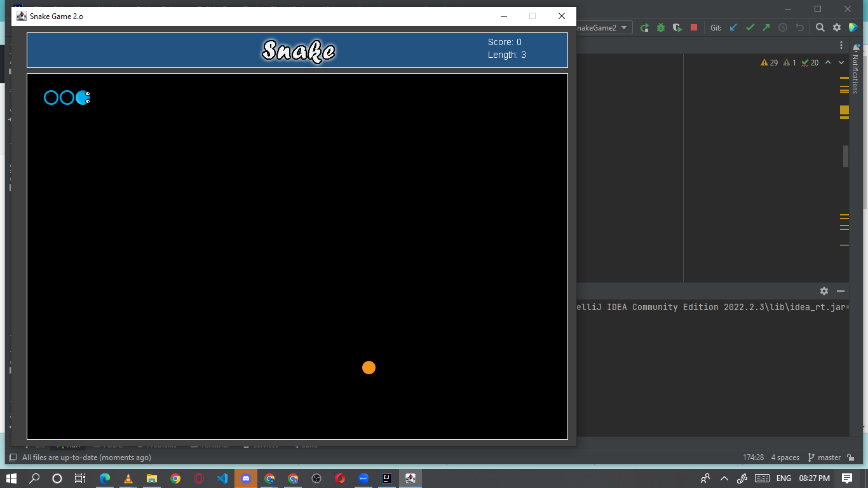Open Run panel settings gear icon

824,291
